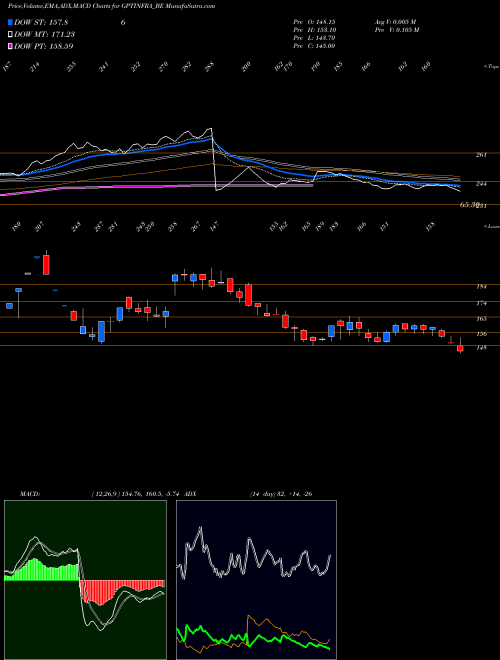
Task: Click the 'Pre H: 153.10' high value
Action: tap(314, 30)
